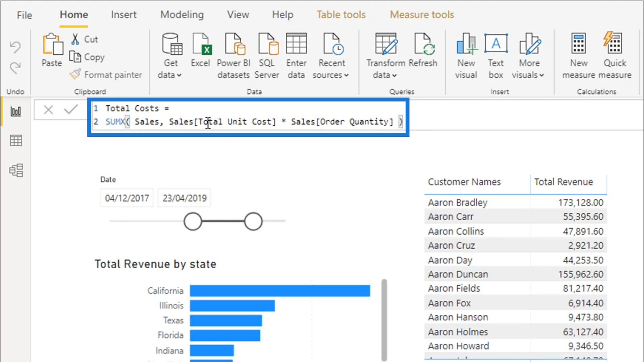
Task: Select the Aaron Bradley row
Action: (x=516, y=202)
